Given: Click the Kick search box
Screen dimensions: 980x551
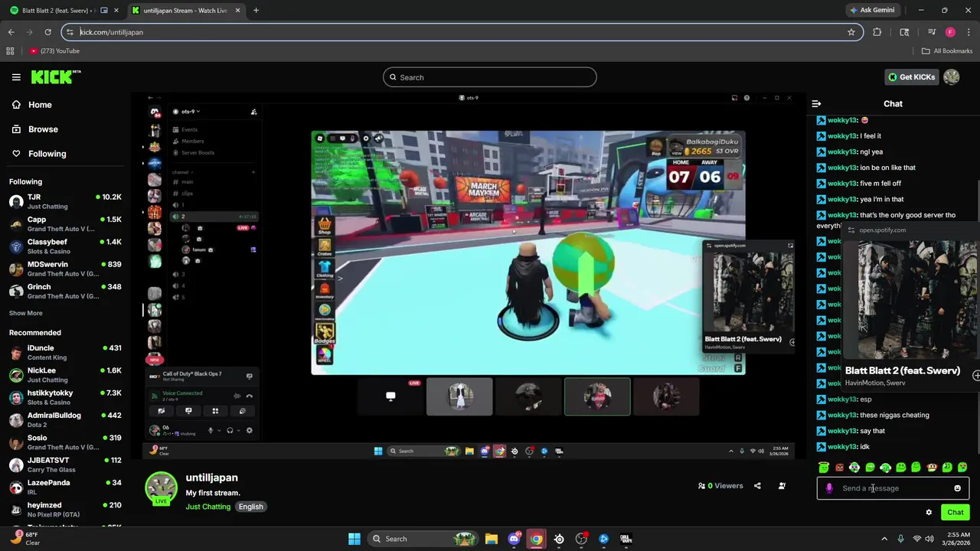Looking at the screenshot, I should tap(490, 77).
